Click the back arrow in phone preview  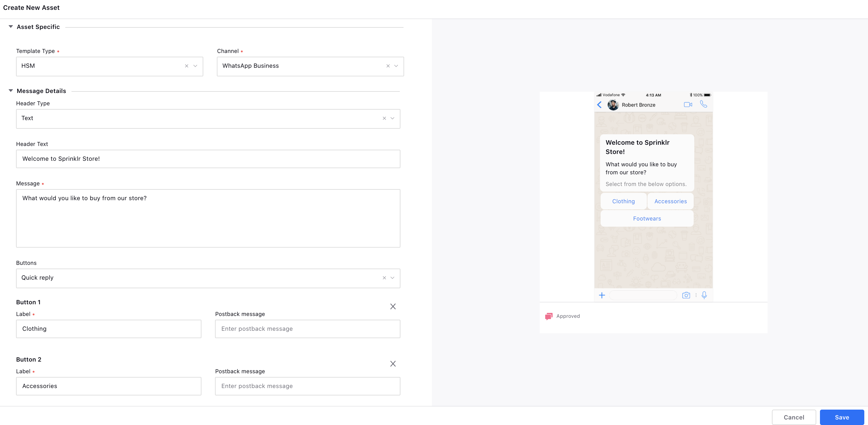pyautogui.click(x=599, y=105)
